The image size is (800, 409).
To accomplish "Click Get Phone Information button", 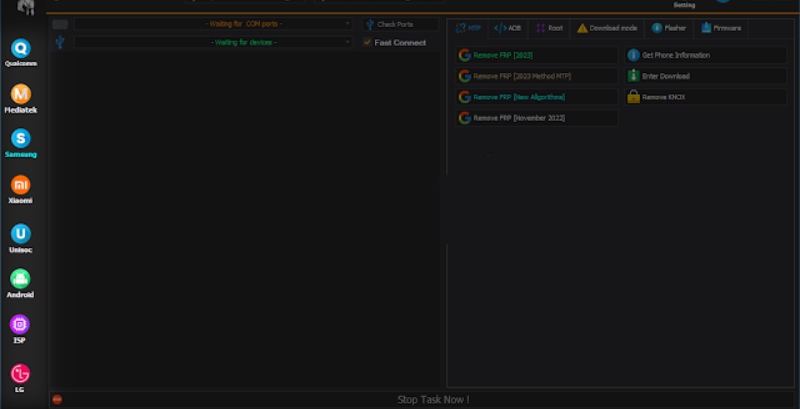I will click(x=706, y=55).
